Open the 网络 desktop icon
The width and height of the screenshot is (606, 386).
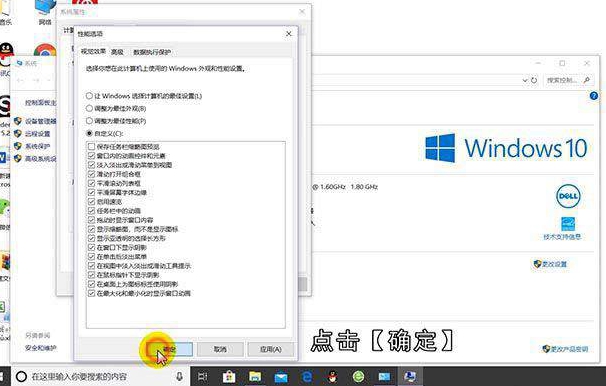tap(45, 12)
